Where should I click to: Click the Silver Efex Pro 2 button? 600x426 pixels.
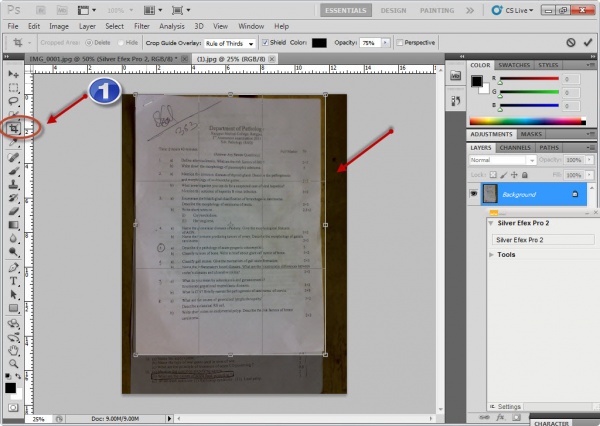pos(540,240)
